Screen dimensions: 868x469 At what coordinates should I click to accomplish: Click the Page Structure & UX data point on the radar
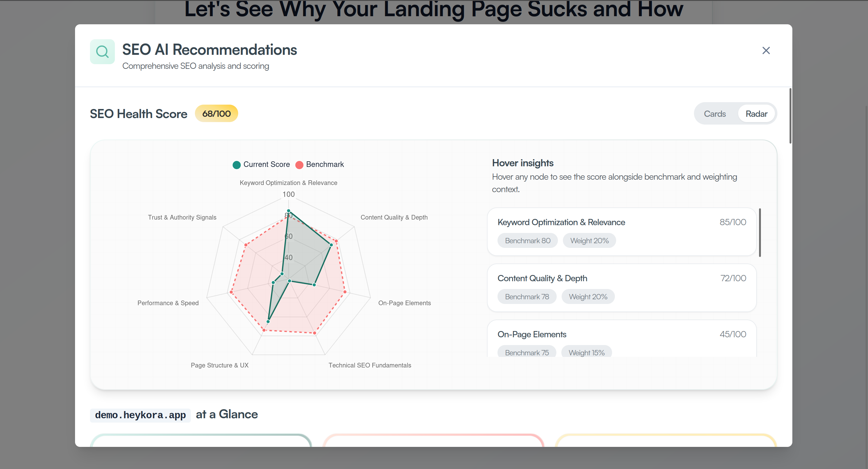click(269, 321)
